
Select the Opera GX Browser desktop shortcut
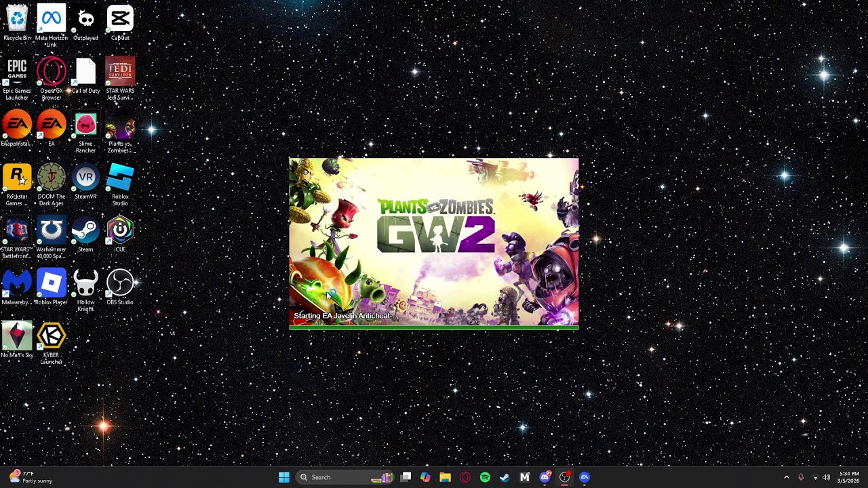[52, 79]
